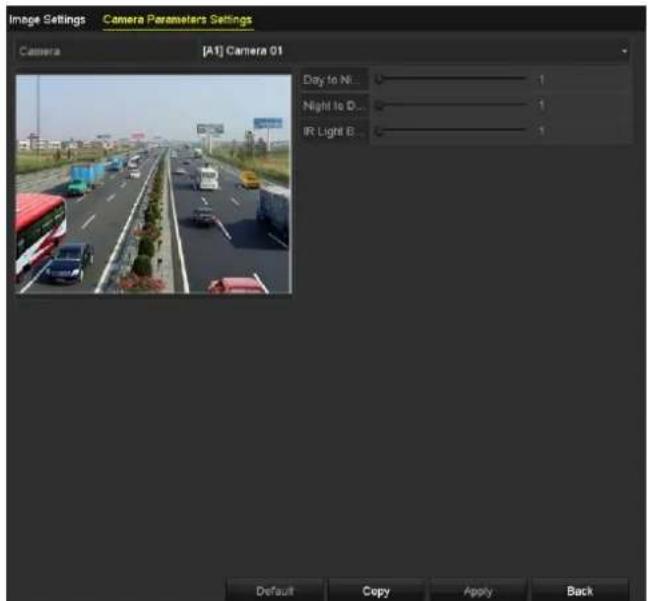Click the IR Light value 1
648x601 pixels.
click(x=541, y=131)
